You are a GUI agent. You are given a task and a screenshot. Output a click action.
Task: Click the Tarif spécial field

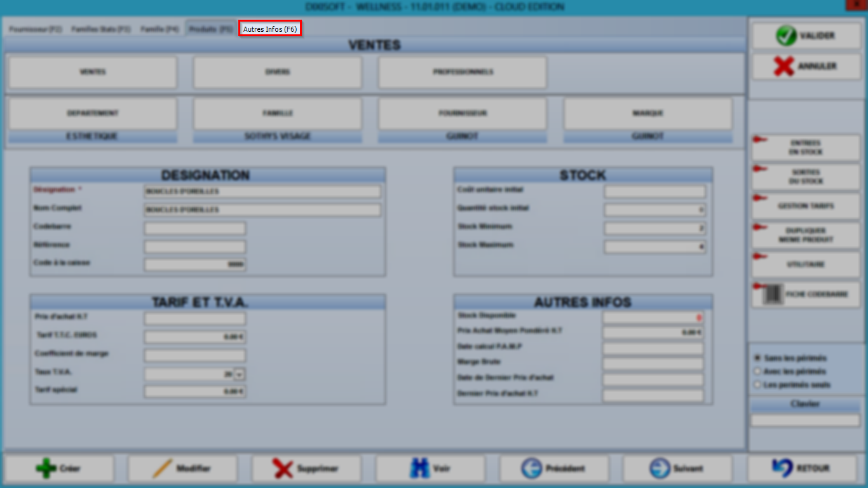(195, 391)
